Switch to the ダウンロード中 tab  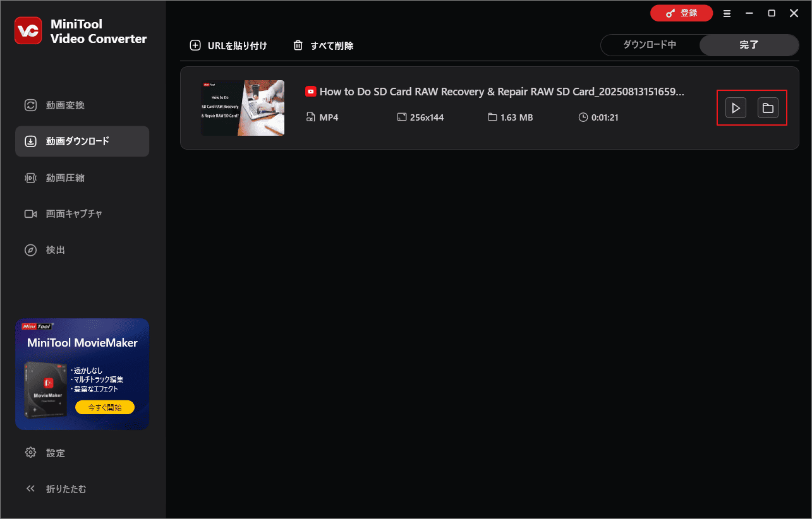(x=650, y=45)
